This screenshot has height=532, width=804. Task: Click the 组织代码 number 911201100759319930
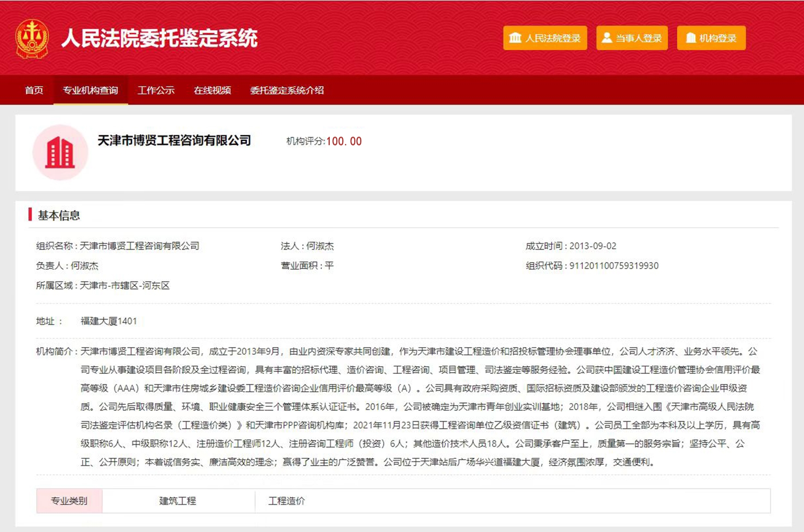(614, 266)
